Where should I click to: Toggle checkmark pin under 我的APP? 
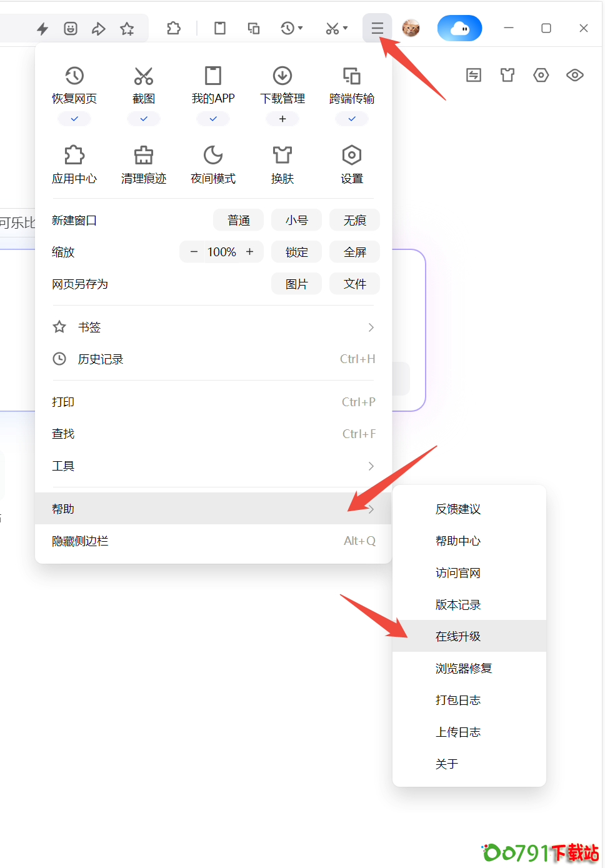point(213,119)
